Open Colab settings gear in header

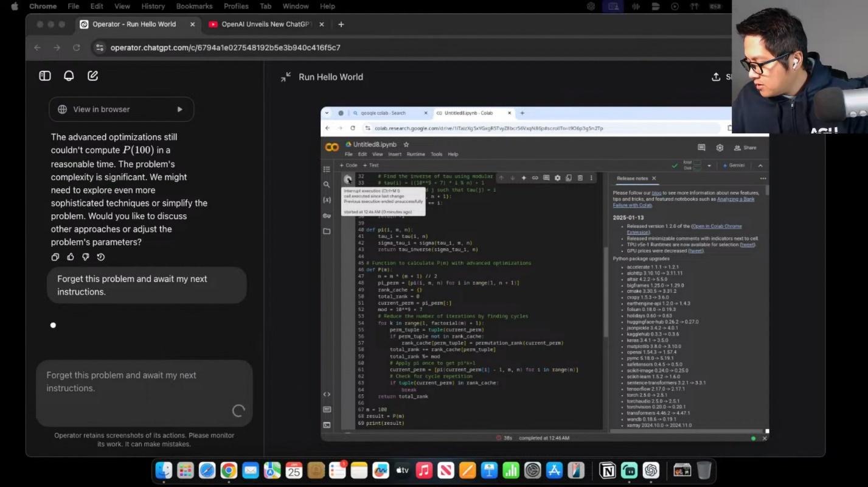(x=720, y=147)
